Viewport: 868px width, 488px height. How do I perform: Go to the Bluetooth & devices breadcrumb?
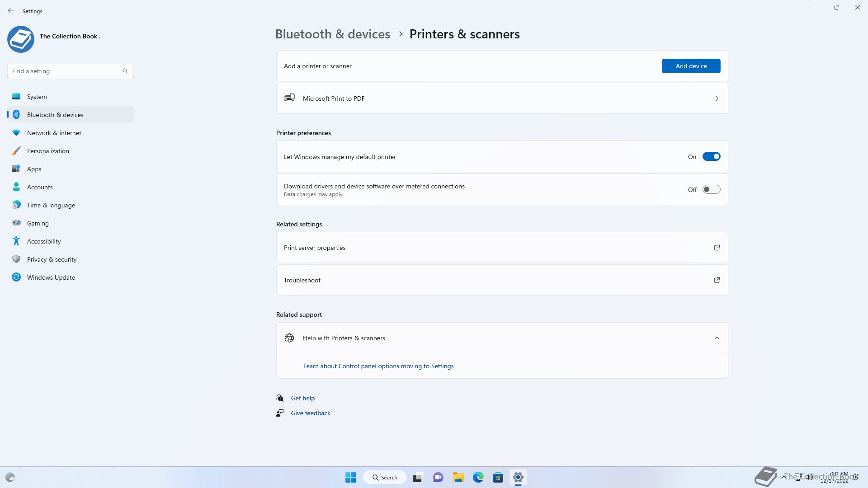coord(332,34)
